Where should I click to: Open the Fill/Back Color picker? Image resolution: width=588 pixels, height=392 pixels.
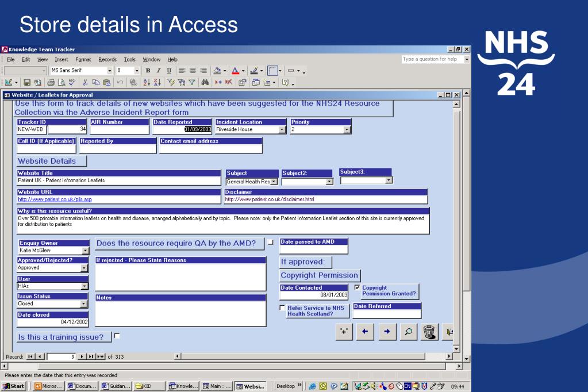[x=217, y=71]
